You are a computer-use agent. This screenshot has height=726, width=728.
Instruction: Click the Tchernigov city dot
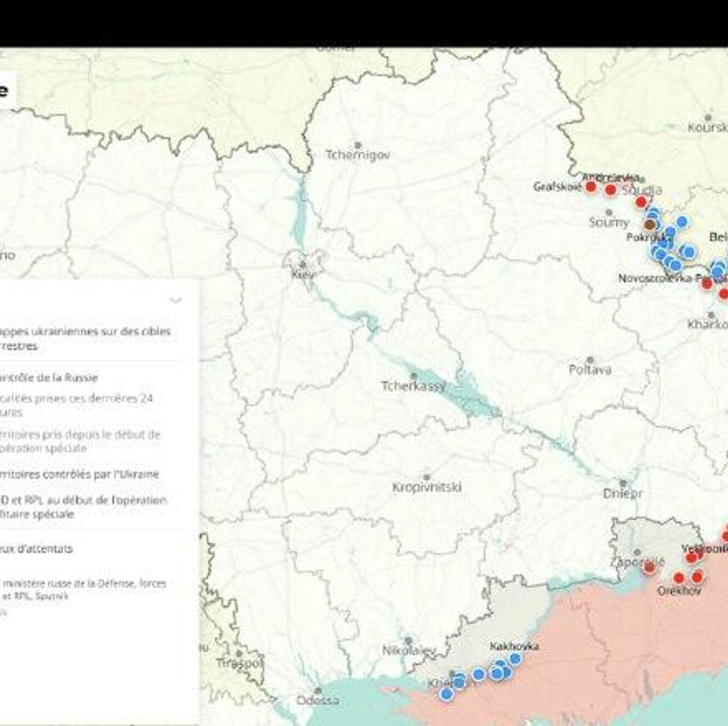point(358,145)
